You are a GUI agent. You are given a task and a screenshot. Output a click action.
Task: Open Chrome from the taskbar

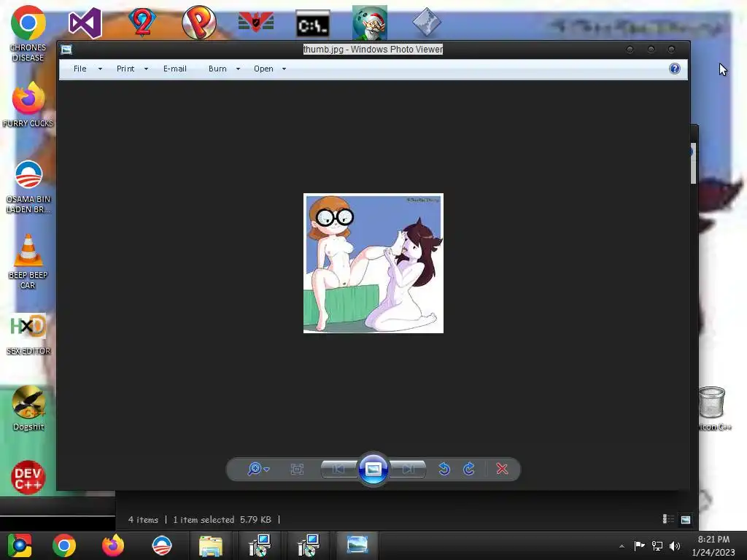point(64,545)
